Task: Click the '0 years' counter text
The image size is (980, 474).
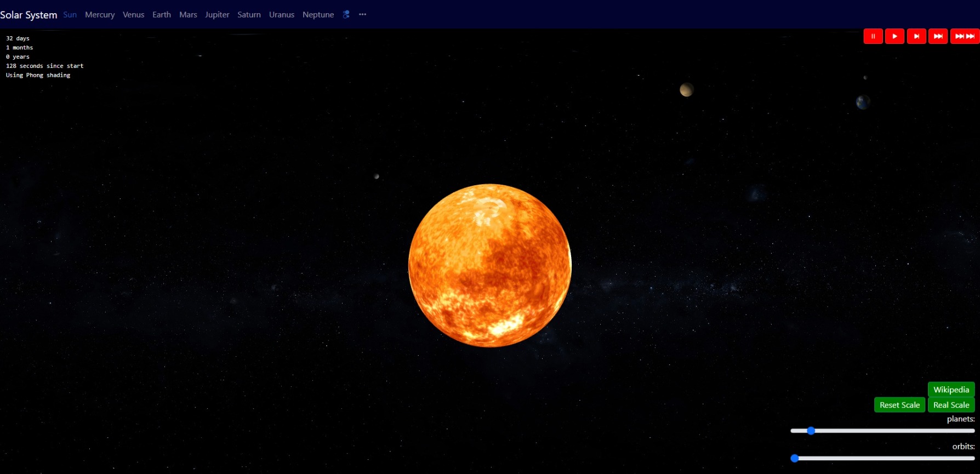Action: (x=18, y=57)
